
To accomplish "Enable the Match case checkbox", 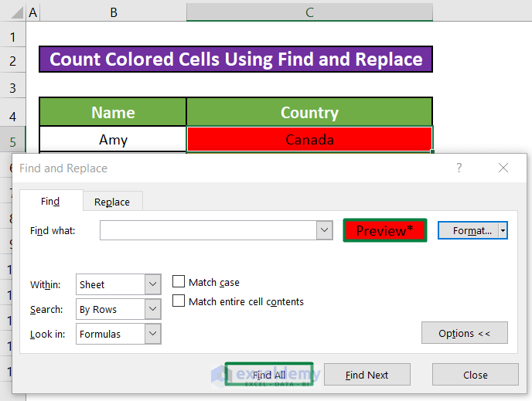I will point(179,281).
